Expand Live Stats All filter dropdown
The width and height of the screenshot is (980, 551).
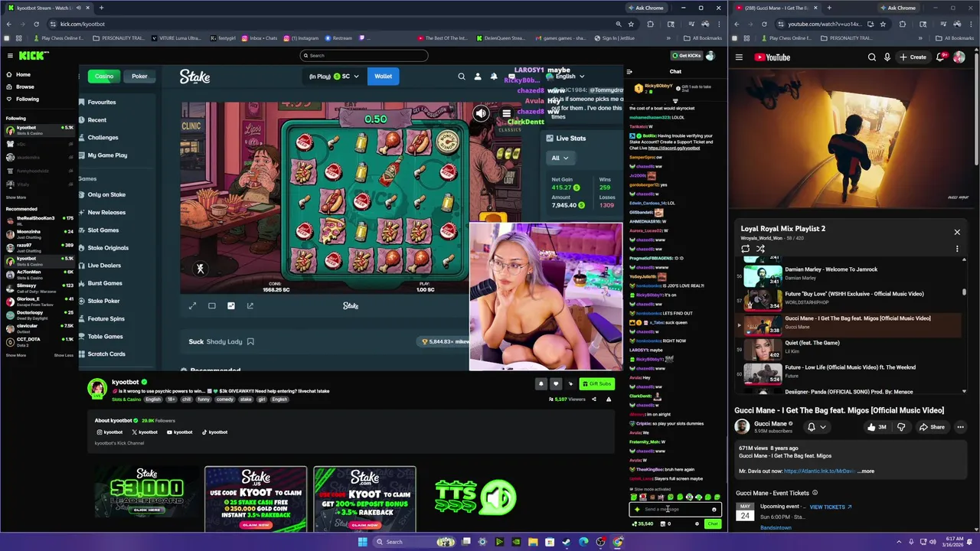(x=560, y=158)
